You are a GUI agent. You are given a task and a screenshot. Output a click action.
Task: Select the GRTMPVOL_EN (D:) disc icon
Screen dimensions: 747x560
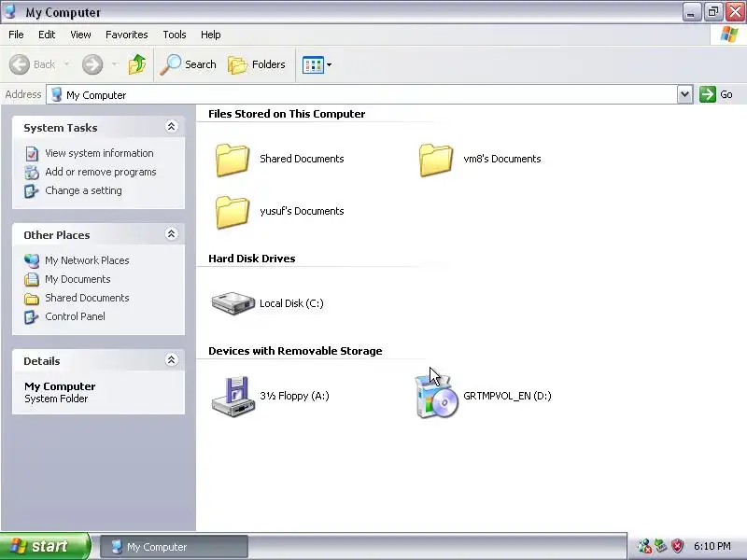pyautogui.click(x=436, y=396)
